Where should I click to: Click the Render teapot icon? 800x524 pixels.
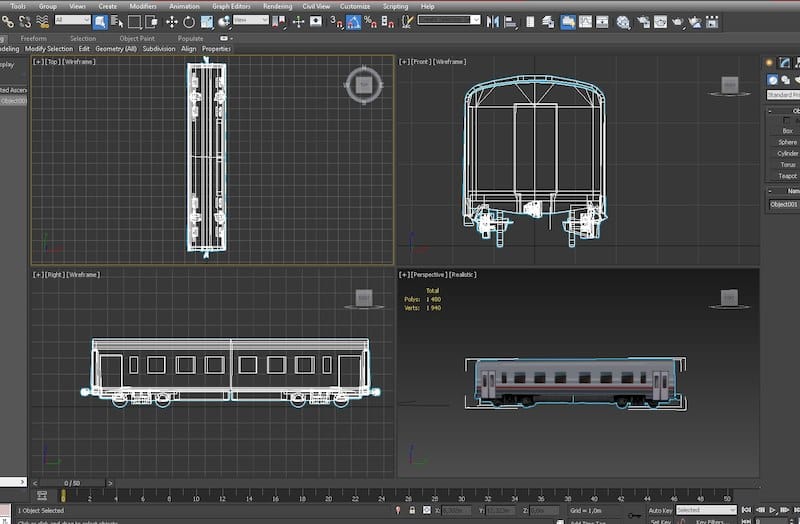tap(677, 21)
